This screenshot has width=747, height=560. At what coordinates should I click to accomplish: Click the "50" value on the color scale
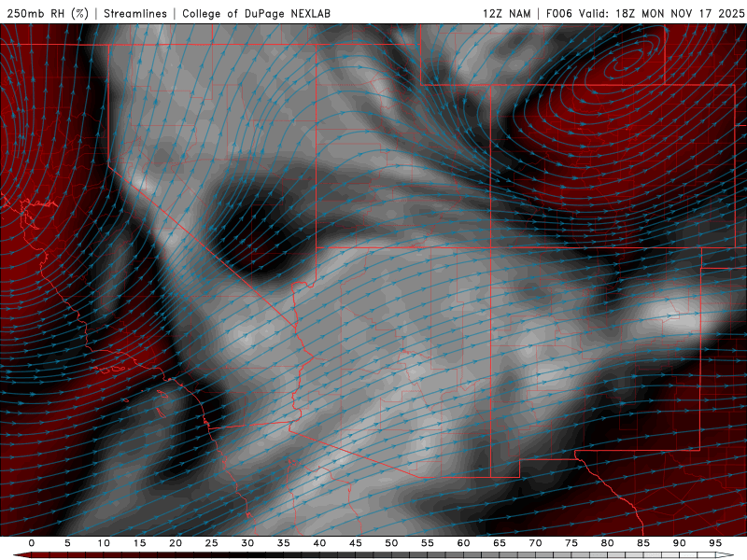[391, 543]
